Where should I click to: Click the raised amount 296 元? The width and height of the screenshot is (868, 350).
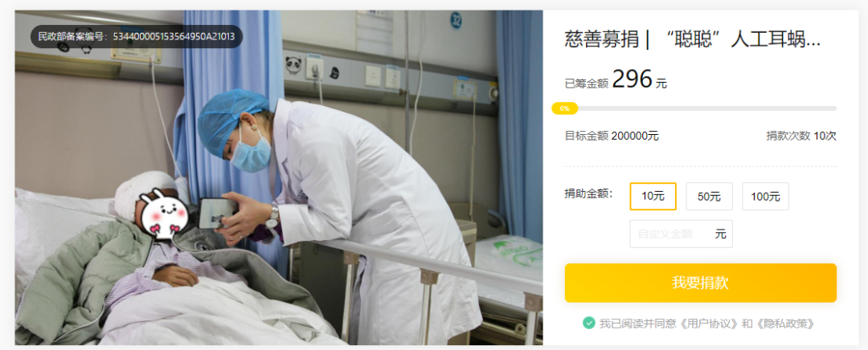(x=640, y=81)
